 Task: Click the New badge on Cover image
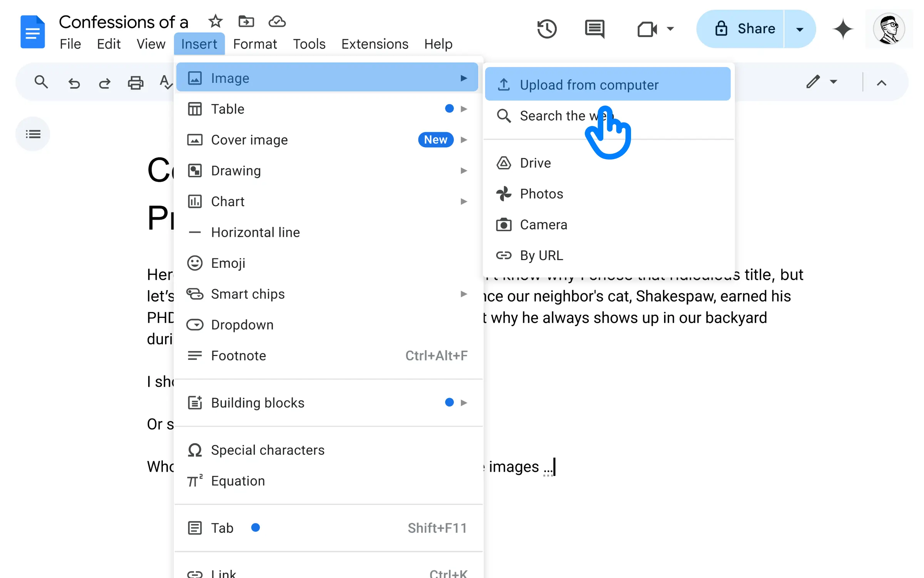pyautogui.click(x=435, y=139)
